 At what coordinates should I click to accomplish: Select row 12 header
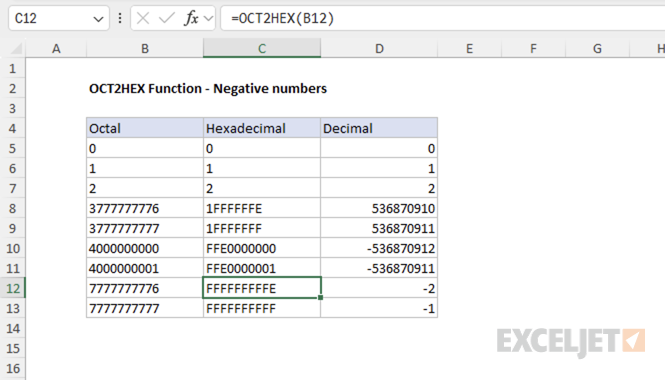pos(13,288)
